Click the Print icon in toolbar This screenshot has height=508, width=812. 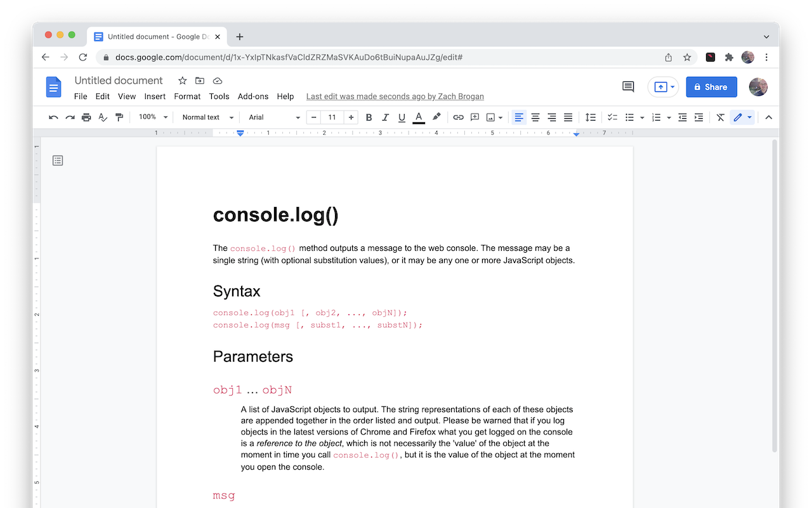pos(86,117)
